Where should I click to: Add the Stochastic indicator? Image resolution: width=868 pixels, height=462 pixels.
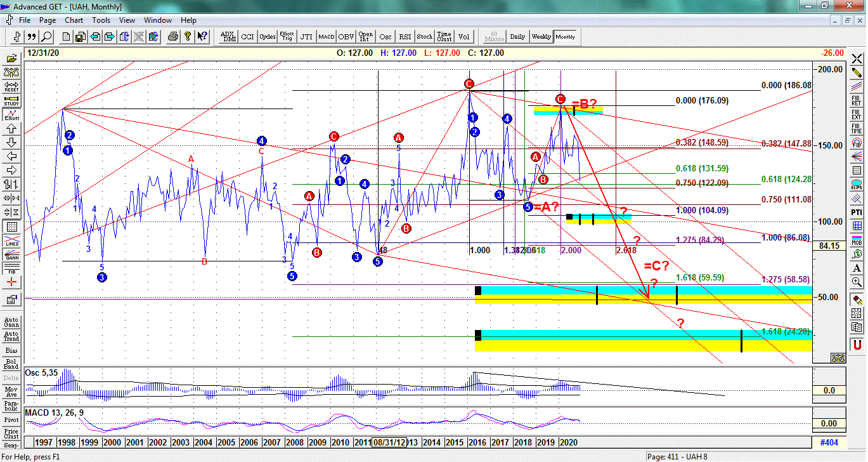pyautogui.click(x=424, y=36)
